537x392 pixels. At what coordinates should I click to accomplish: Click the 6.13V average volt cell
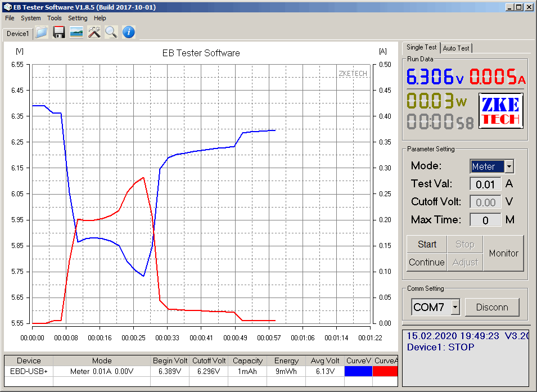tap(324, 371)
